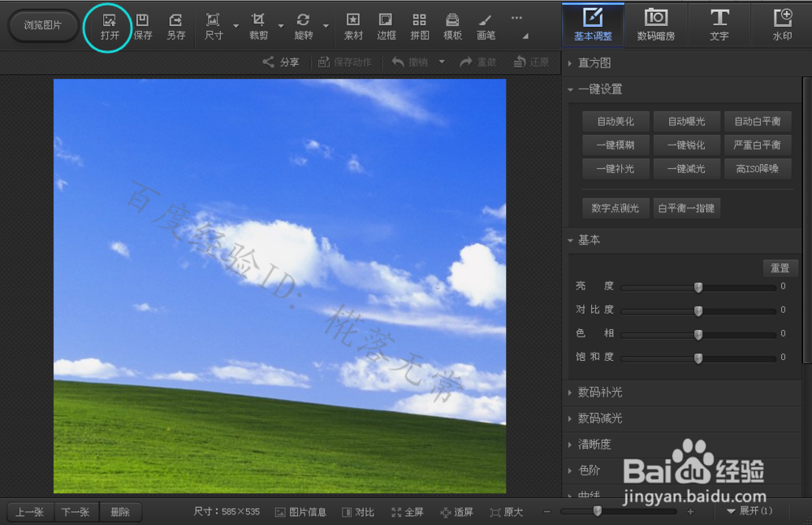The height and width of the screenshot is (525, 812).
Task: Open the 撤销 history dropdown arrow
Action: 442,62
